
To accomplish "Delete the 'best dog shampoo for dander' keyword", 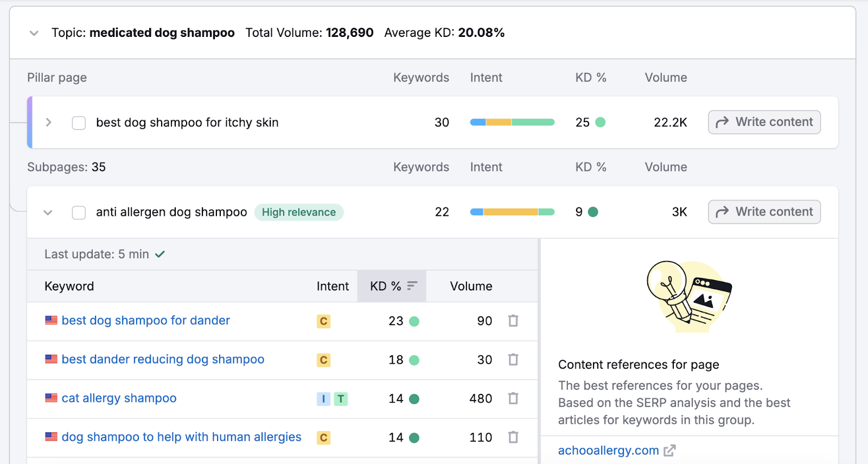I will 513,321.
